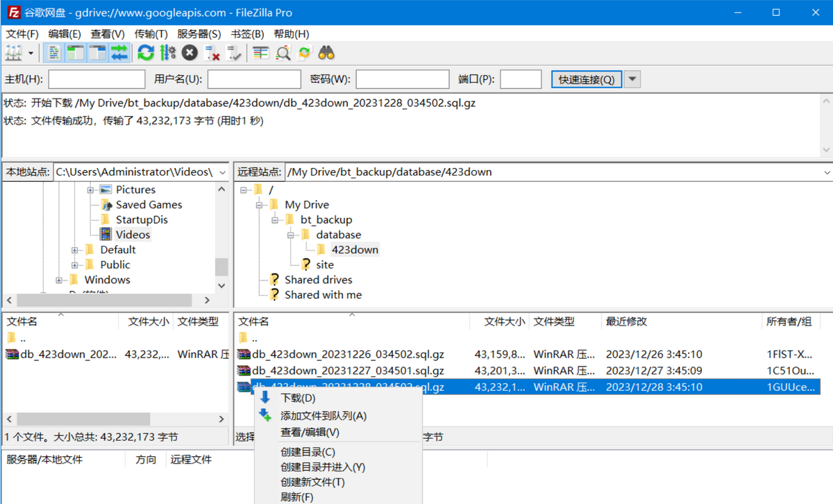
Task: Toggle transfer queue display
Action: click(119, 53)
